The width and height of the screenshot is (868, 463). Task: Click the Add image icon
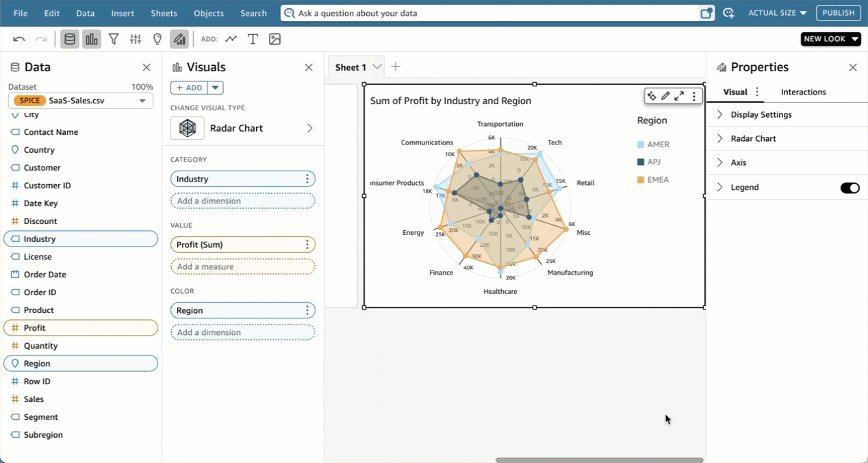tap(275, 39)
